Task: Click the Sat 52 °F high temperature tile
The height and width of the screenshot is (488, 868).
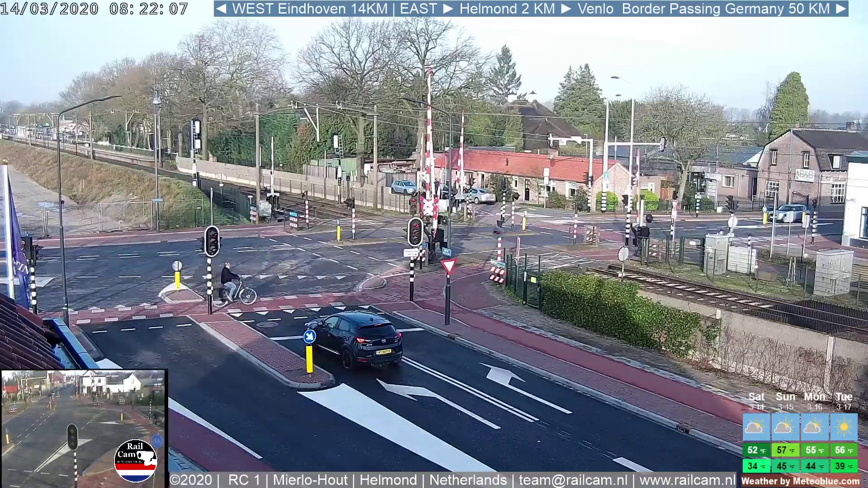Action: [x=756, y=450]
